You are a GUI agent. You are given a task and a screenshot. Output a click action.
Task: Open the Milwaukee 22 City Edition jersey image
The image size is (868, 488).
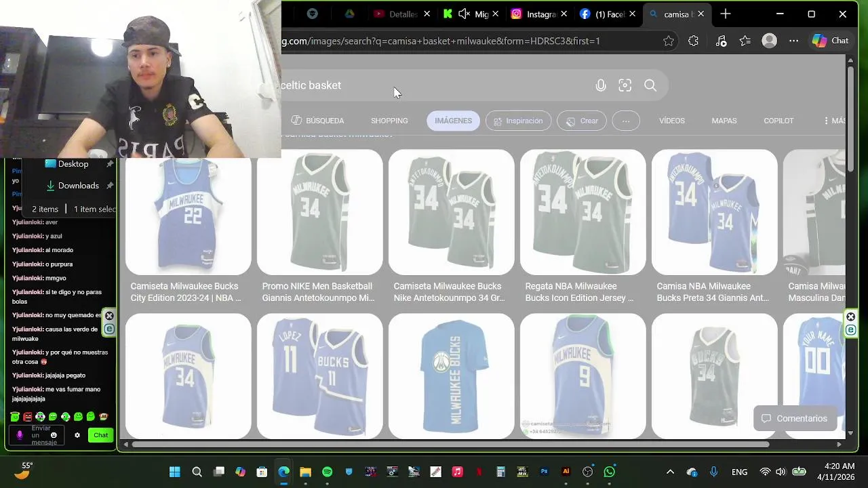[x=188, y=212]
